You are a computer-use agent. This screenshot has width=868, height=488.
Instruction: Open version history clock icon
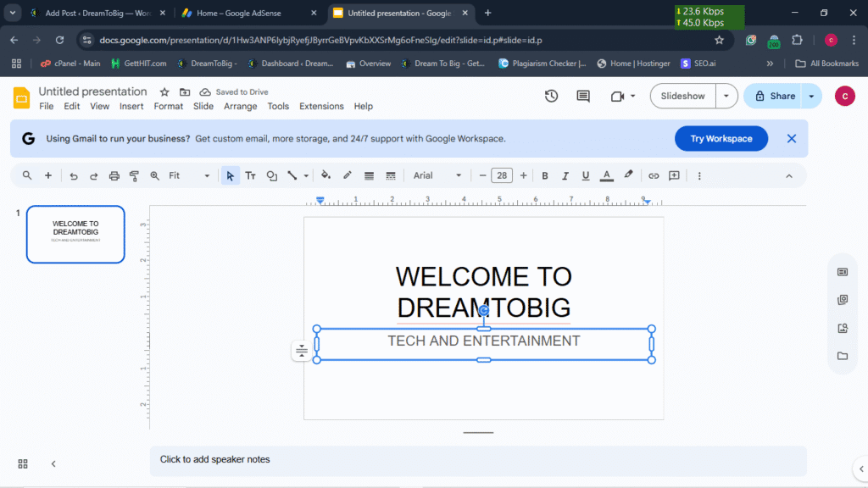click(x=551, y=96)
